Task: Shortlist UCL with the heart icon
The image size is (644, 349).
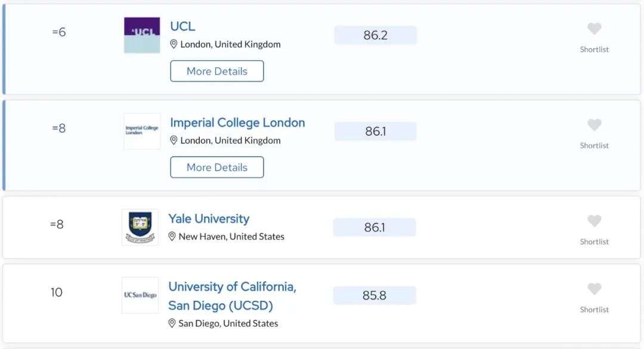Action: [x=594, y=29]
